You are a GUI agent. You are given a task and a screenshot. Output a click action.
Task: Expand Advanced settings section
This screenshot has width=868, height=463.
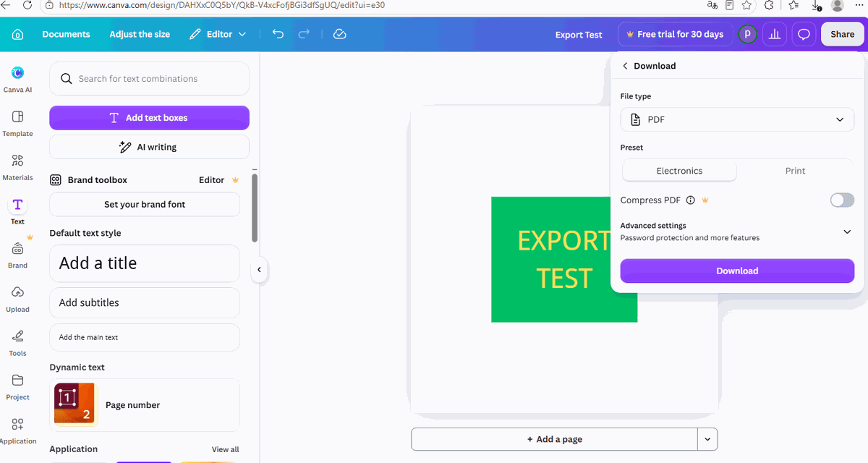tap(737, 231)
